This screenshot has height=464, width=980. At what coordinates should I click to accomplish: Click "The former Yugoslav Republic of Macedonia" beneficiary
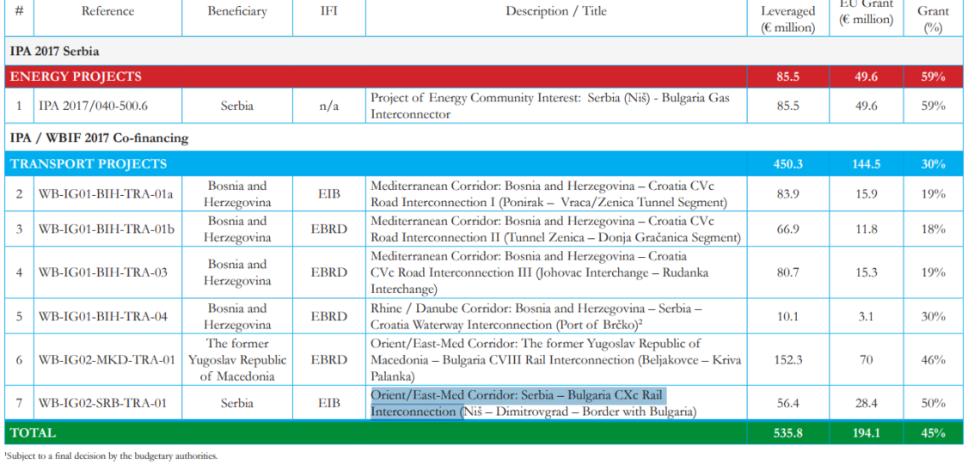tap(237, 360)
